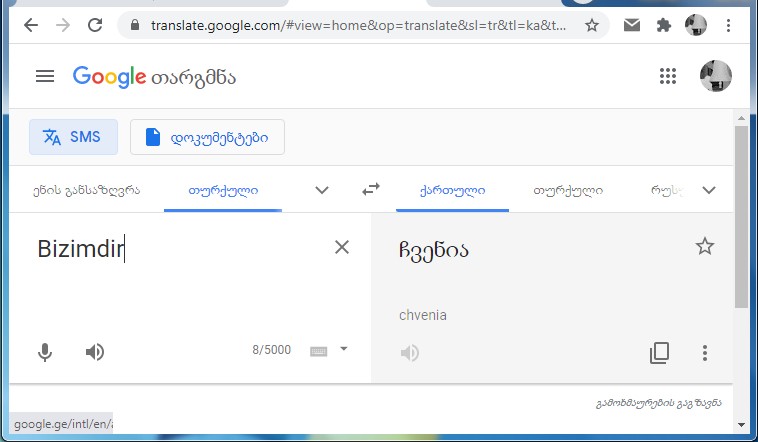Click the page scroll down arrow
This screenshot has width=758, height=442.
click(x=742, y=425)
